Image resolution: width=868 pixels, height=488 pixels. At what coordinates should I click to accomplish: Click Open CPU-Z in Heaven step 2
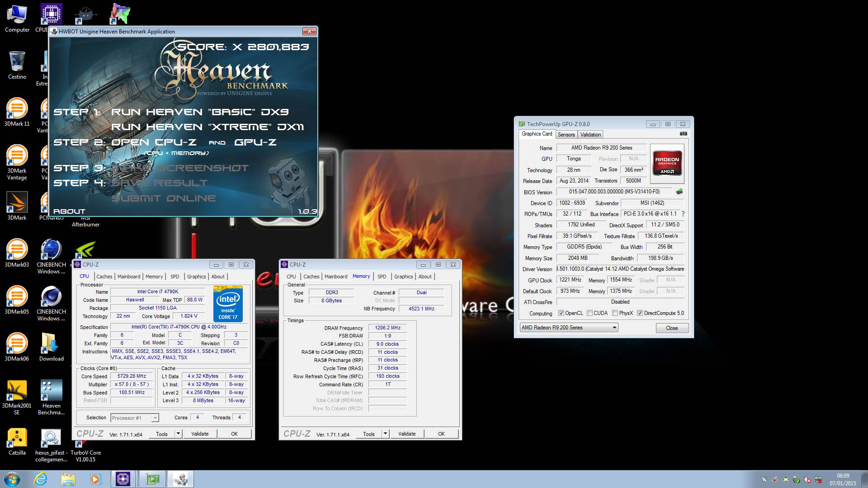pos(154,142)
